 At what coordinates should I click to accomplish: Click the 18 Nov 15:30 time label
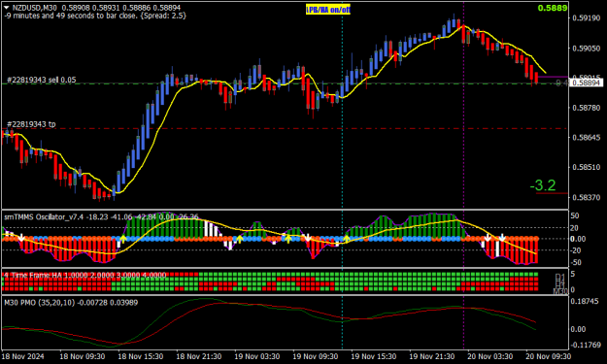(x=141, y=356)
